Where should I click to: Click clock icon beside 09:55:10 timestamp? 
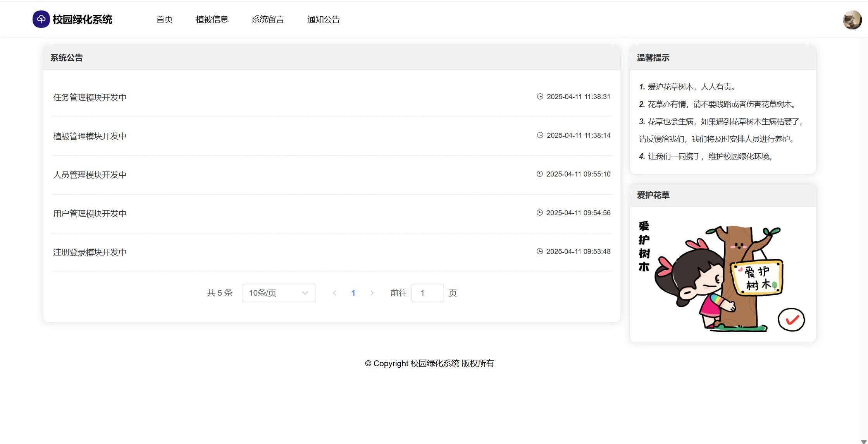[540, 174]
